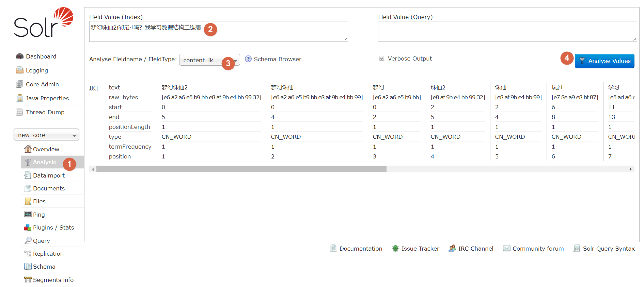Click the IRC Channel people icon
Image resolution: width=644 pixels, height=287 pixels.
452,248
